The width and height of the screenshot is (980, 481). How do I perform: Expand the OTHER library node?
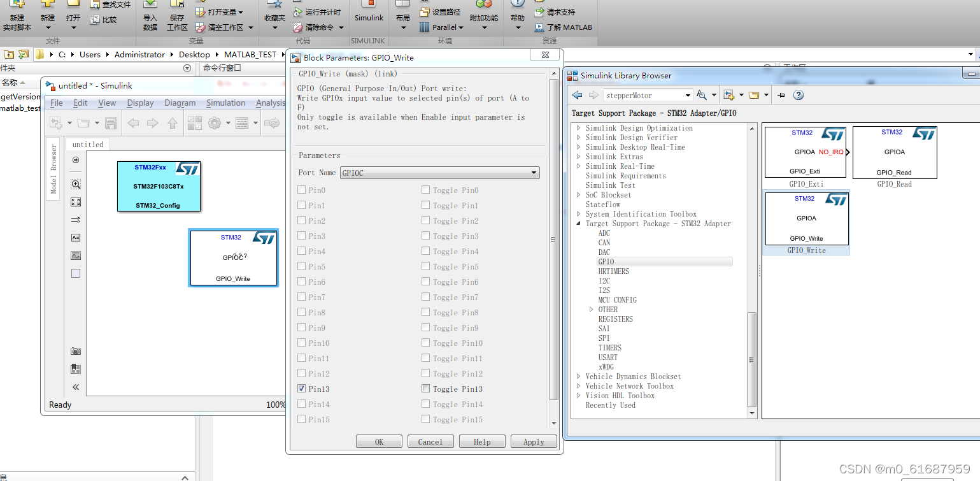[x=592, y=310]
